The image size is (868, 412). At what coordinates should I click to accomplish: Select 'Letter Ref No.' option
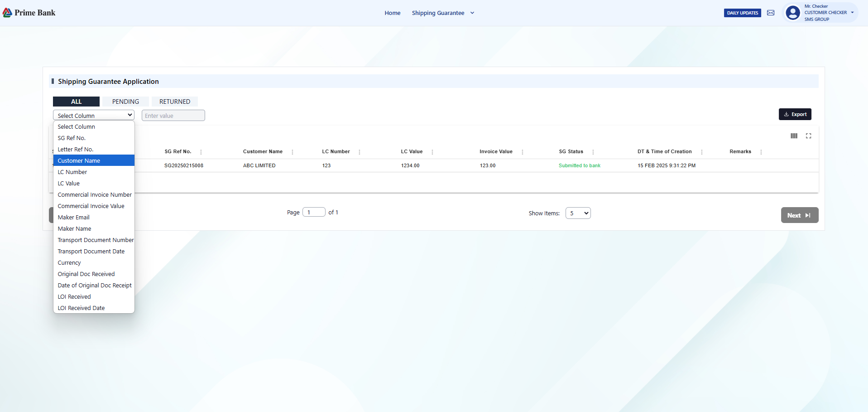pos(94,150)
